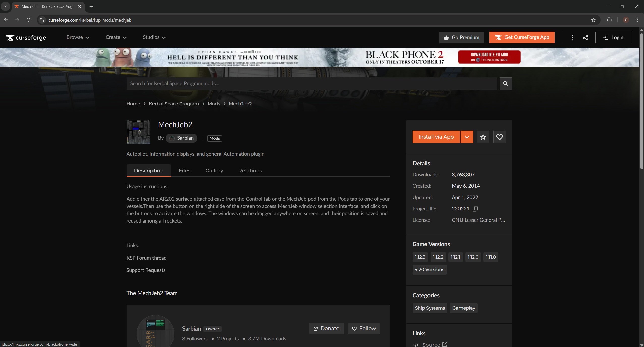Go back to the previous page

pos(6,20)
